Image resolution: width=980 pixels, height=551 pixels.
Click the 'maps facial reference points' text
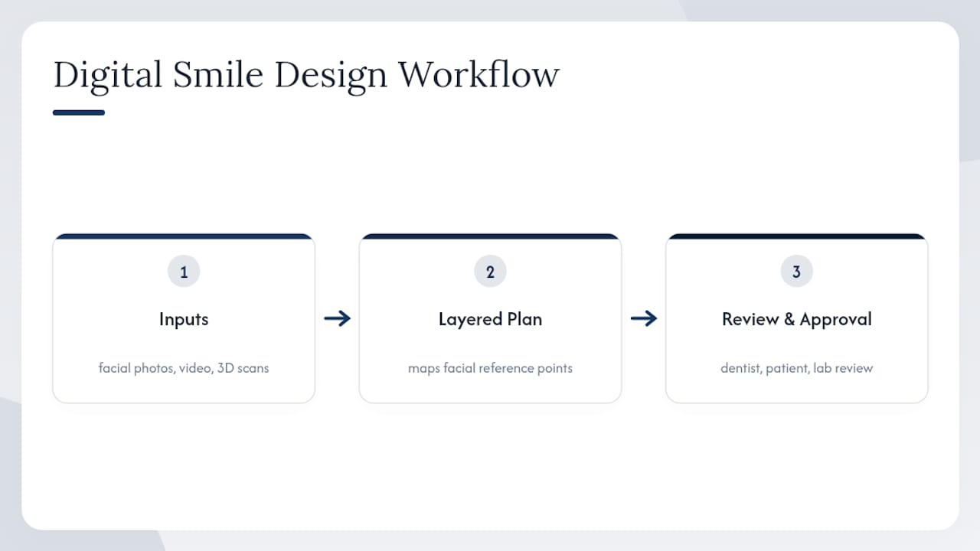coord(490,368)
